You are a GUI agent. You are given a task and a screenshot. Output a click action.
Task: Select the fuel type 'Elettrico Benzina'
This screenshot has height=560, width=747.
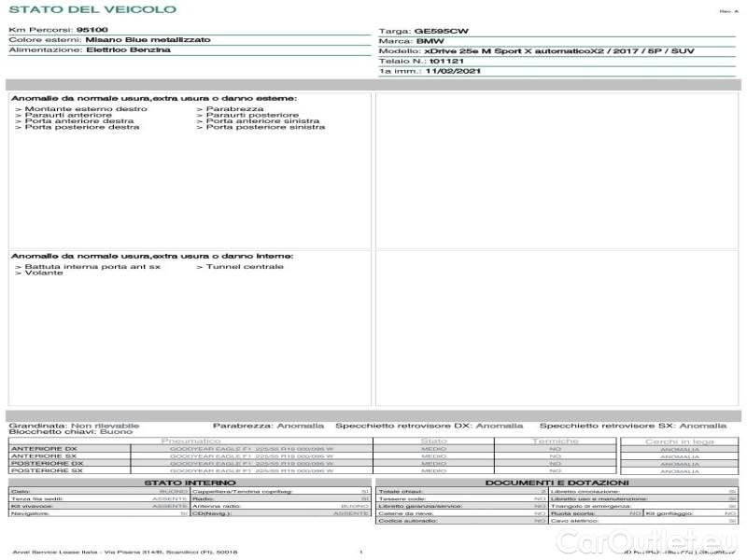point(128,49)
